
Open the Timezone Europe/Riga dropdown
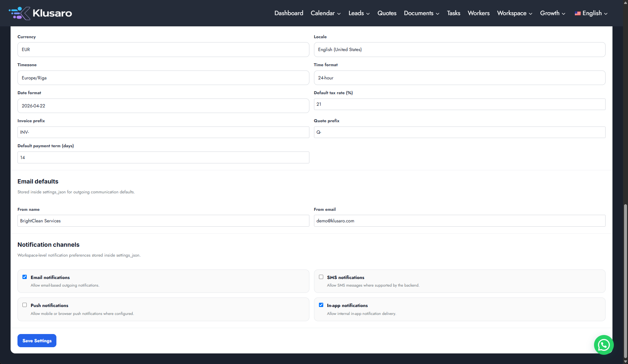click(163, 78)
